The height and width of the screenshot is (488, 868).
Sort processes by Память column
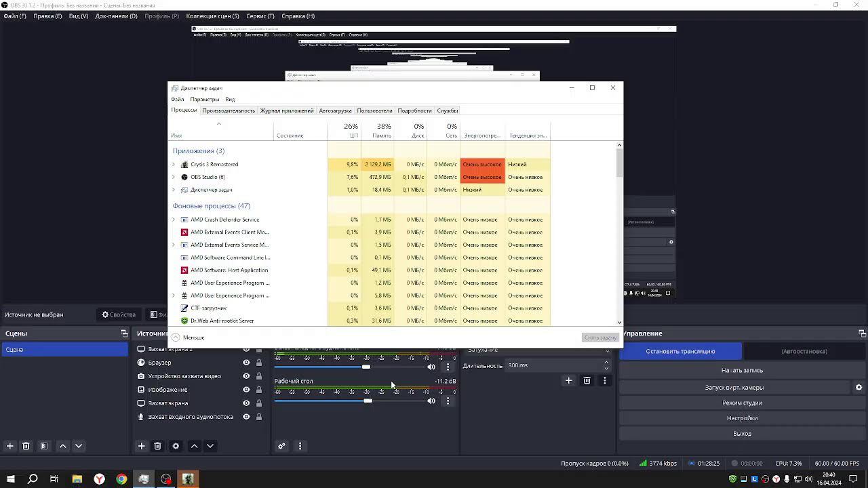click(377, 131)
